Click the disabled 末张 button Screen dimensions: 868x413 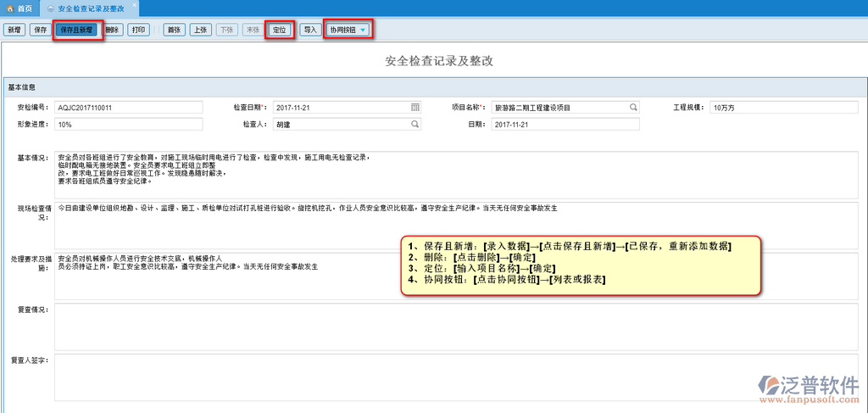[x=253, y=30]
